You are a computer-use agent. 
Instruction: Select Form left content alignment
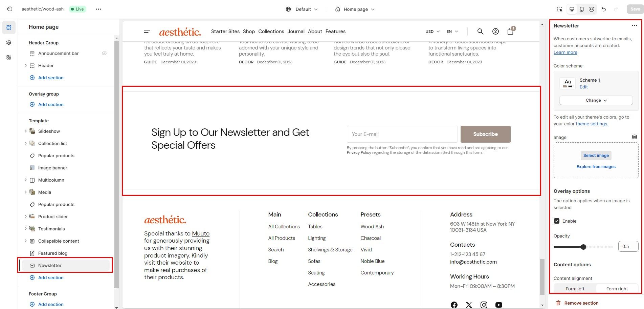tap(575, 289)
